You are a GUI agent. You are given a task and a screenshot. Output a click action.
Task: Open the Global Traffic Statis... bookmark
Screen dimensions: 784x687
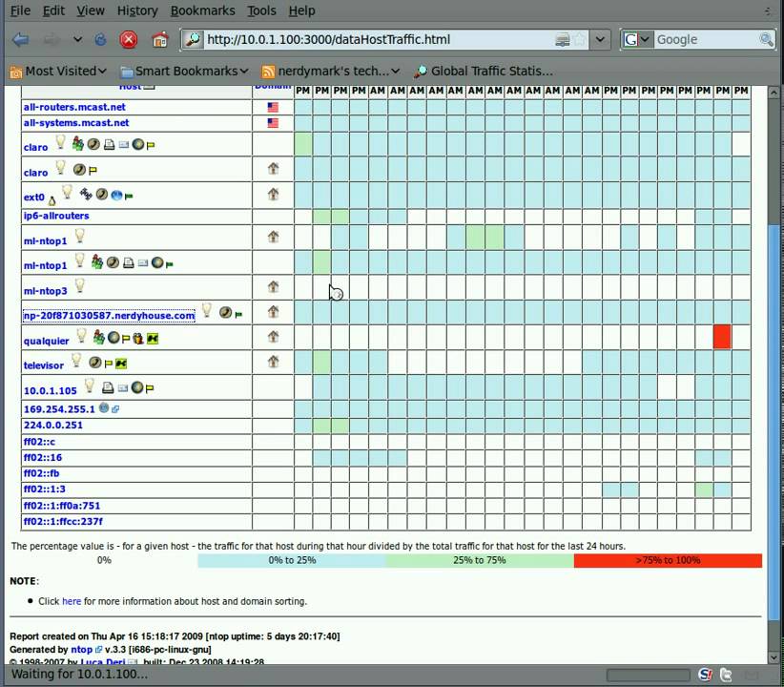point(484,72)
